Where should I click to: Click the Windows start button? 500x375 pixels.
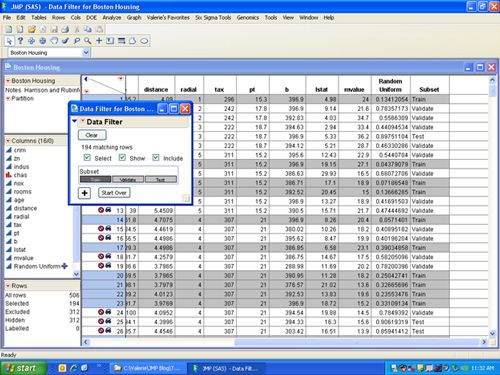pyautogui.click(x=23, y=368)
